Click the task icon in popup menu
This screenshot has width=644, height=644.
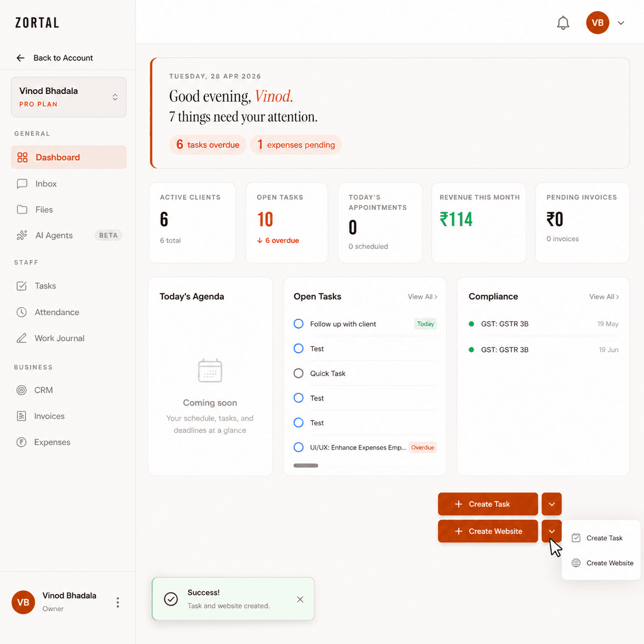pyautogui.click(x=576, y=538)
